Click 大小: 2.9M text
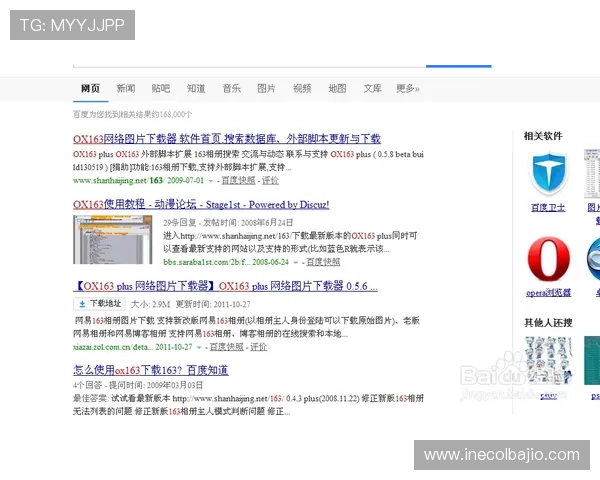This screenshot has width=600, height=480. tap(150, 305)
